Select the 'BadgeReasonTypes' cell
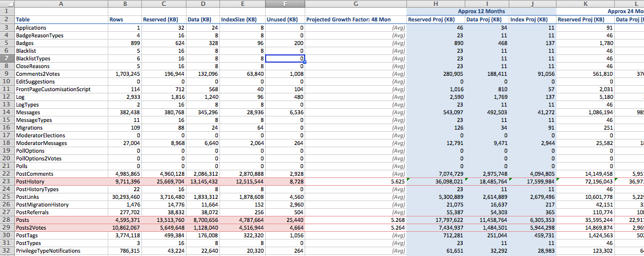Viewport: 644px width, 256px height. (x=61, y=35)
